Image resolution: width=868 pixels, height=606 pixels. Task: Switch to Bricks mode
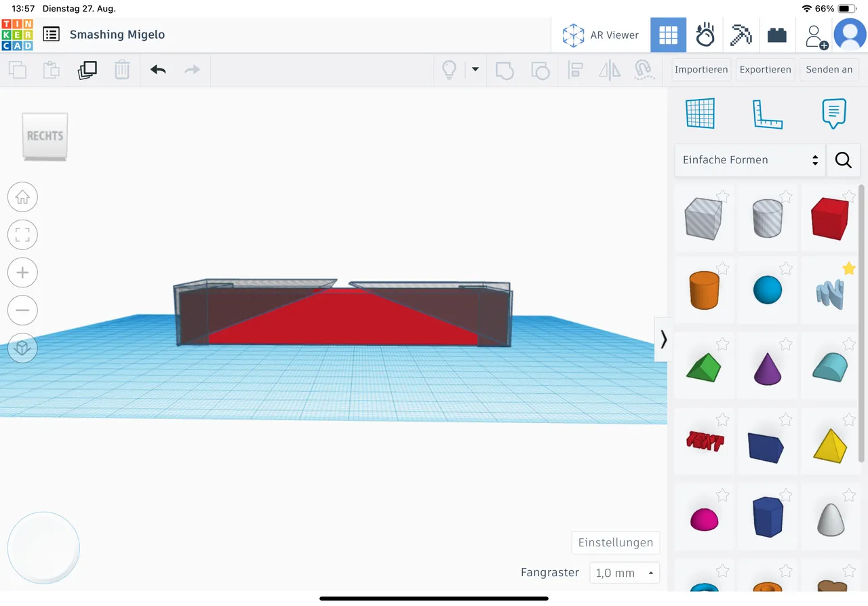[x=777, y=35]
